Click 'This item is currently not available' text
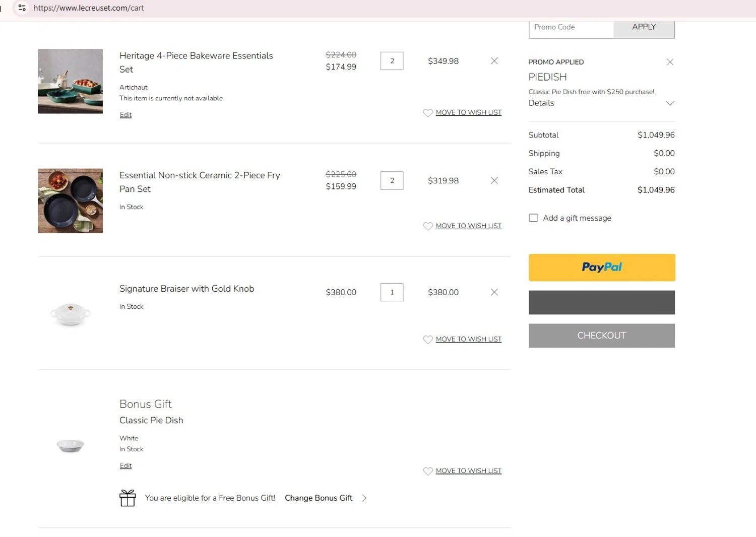This screenshot has width=756, height=537. 171,98
